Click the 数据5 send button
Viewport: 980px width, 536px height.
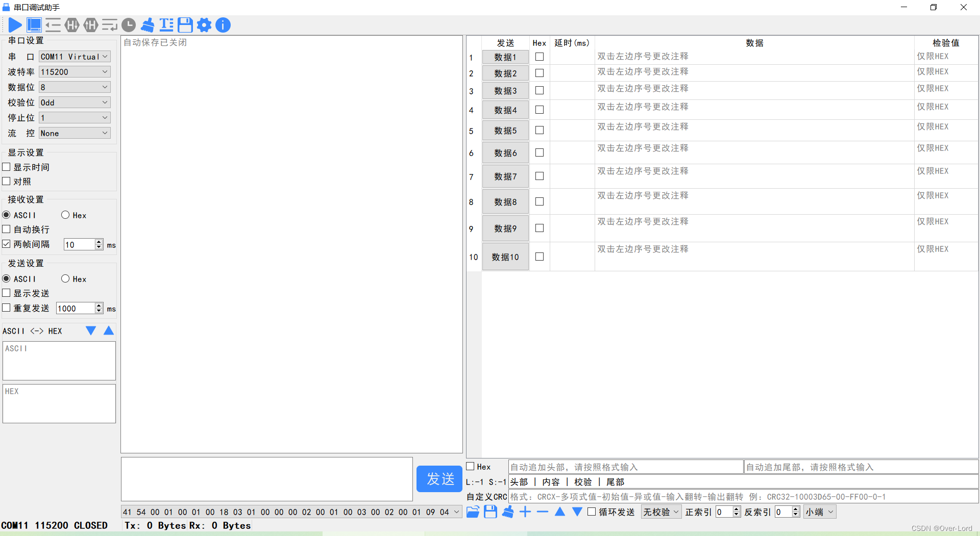tap(505, 131)
